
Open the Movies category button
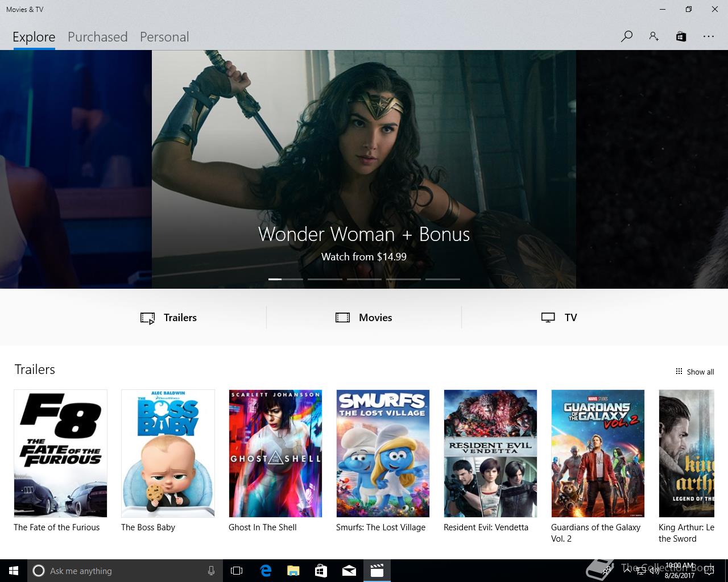click(x=364, y=318)
